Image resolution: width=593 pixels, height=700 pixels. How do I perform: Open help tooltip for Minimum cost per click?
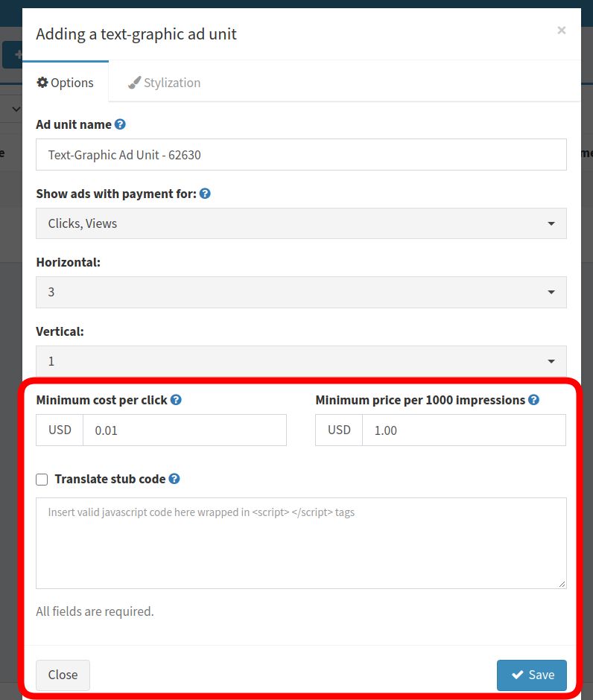coord(176,400)
